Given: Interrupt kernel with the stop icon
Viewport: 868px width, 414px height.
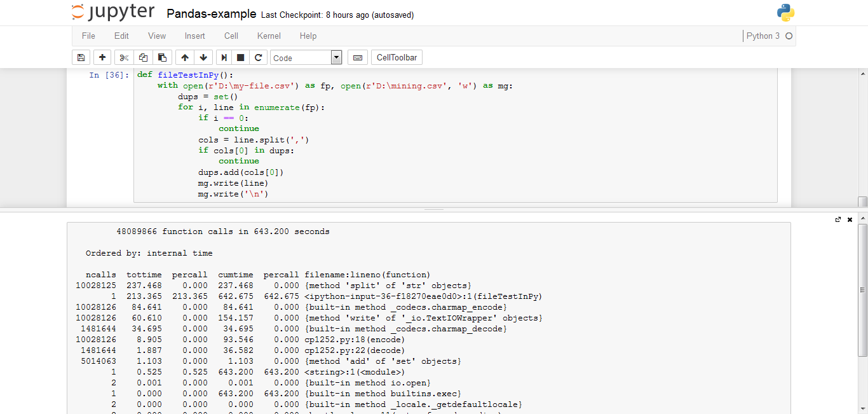Looking at the screenshot, I should (241, 58).
